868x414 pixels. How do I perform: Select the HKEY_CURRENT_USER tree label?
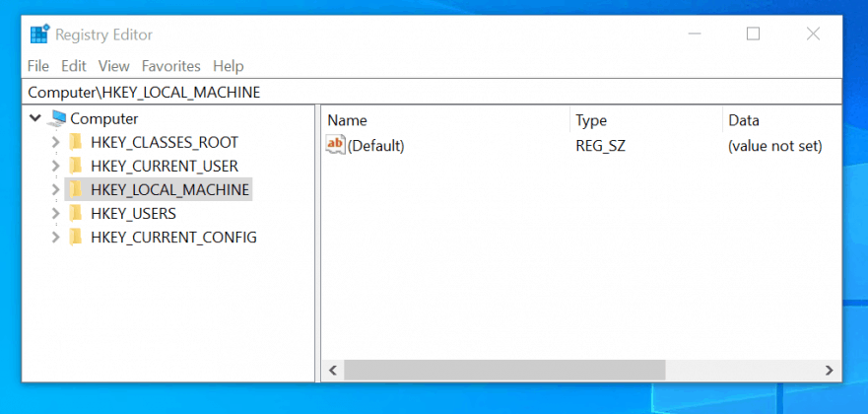pos(164,166)
